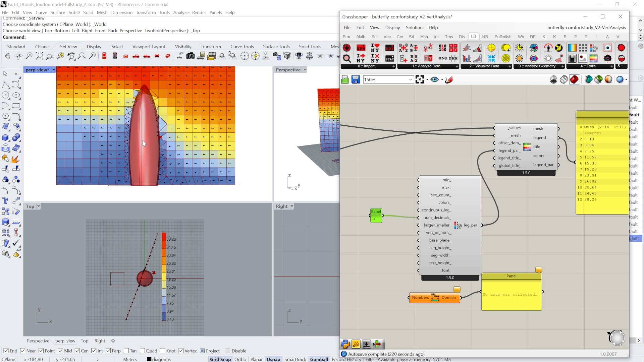Switch to the Surface Tools toolbar tab
644x362 pixels.
[x=276, y=47]
